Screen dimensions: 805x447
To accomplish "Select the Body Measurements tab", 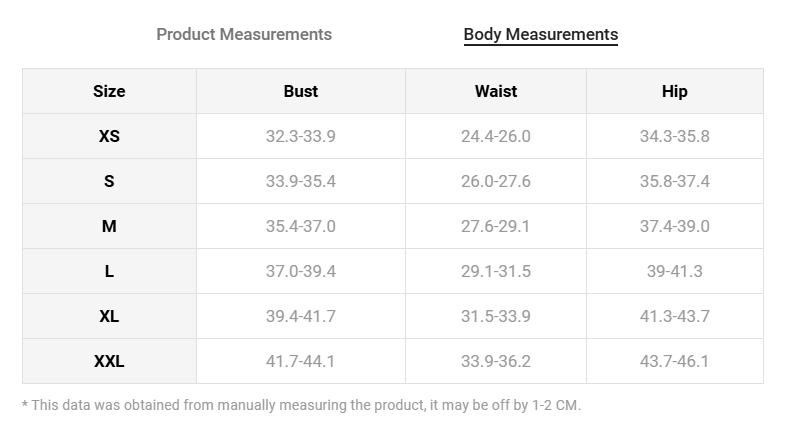I will pyautogui.click(x=540, y=34).
